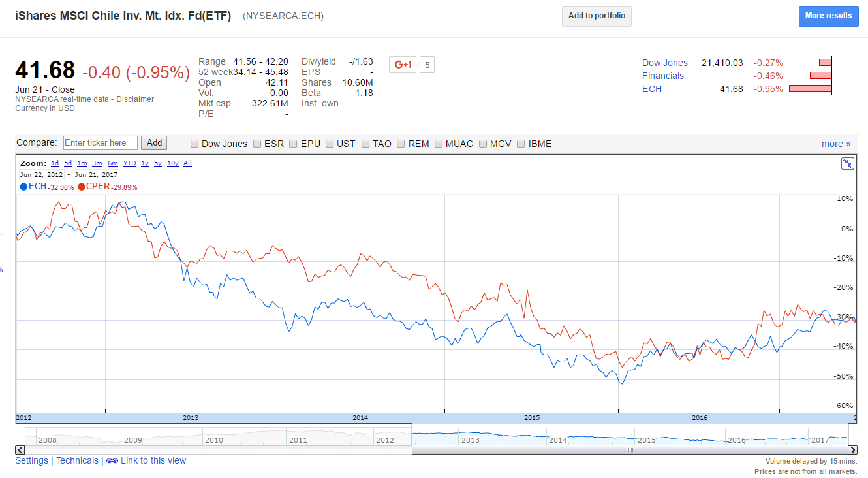Open the ECH link in sector list
This screenshot has width=868, height=478.
(652, 89)
